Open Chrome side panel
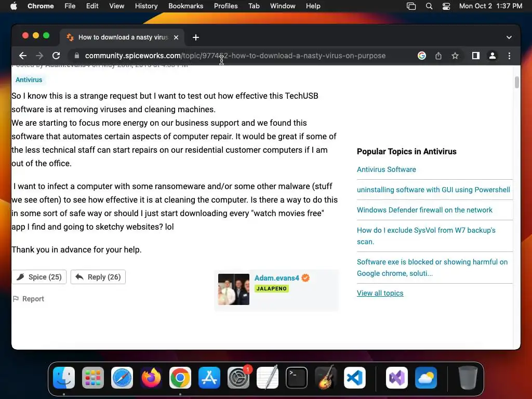 tap(476, 56)
